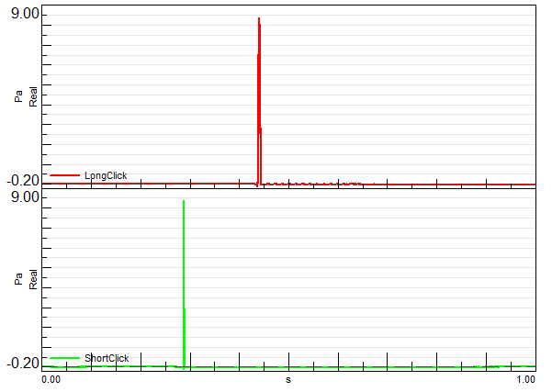Click the base of the green ShortClick spike

[185, 363]
